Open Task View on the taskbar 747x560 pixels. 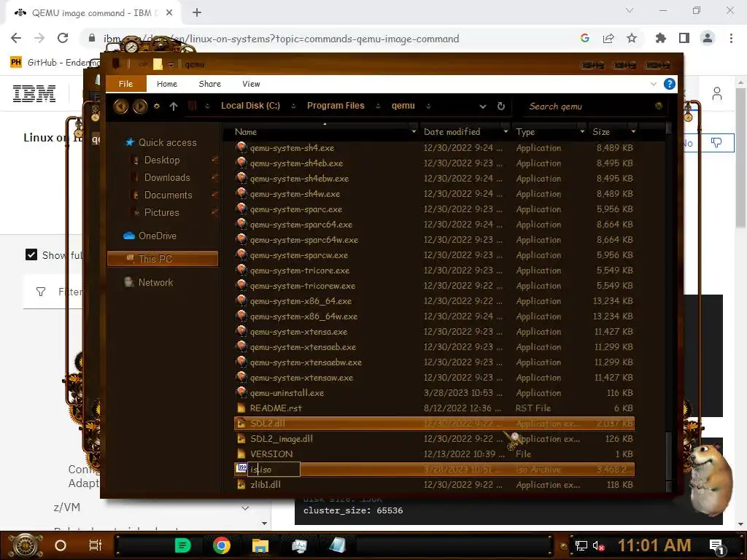tap(96, 545)
